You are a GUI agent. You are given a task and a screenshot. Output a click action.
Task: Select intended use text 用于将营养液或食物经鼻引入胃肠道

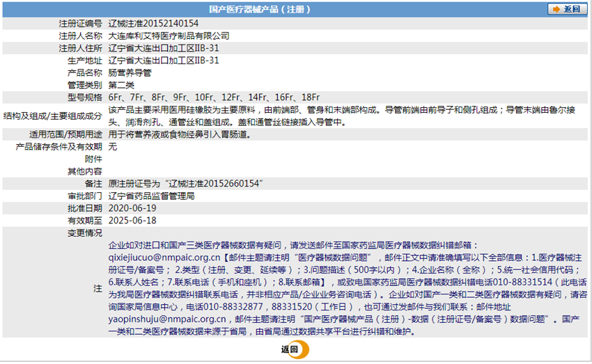(180, 134)
